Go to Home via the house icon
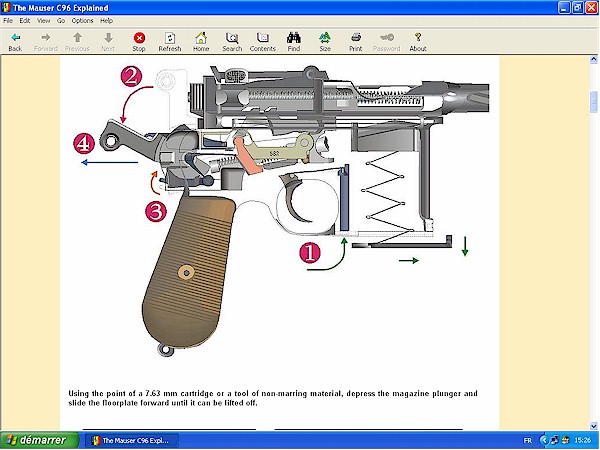600x450 pixels. point(201,38)
